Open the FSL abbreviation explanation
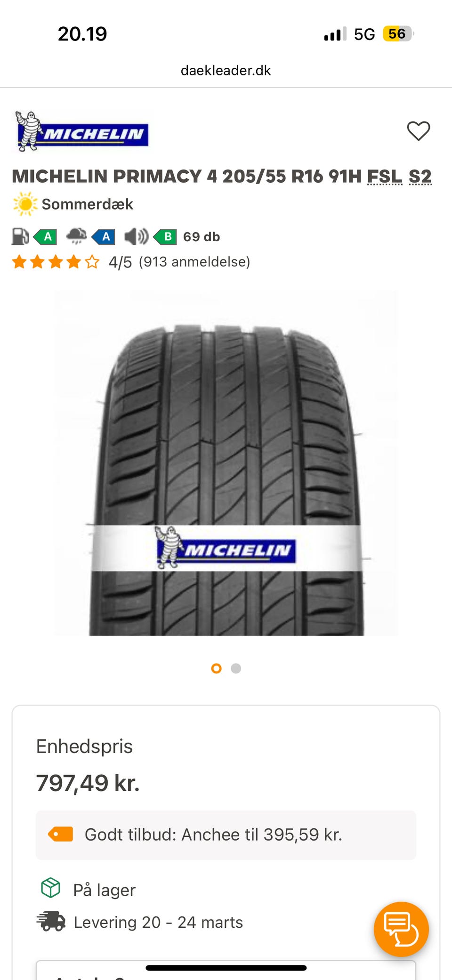452x980 pixels. (x=385, y=177)
